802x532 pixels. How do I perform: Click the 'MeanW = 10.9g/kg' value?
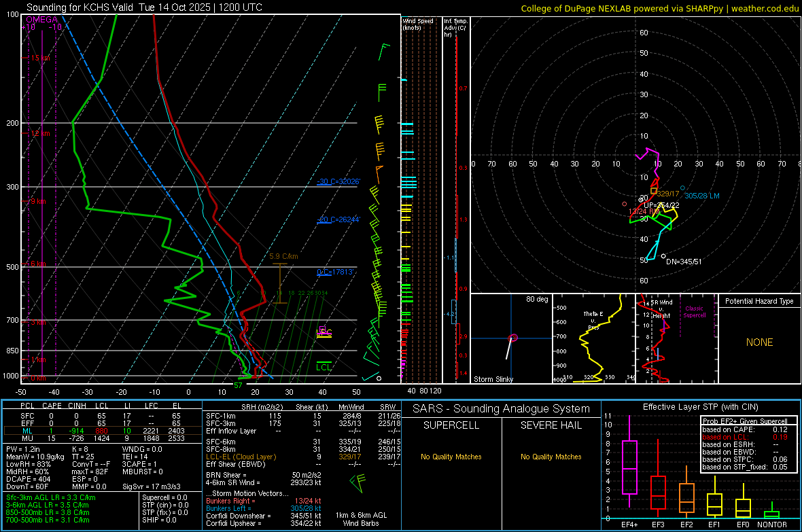click(35, 457)
